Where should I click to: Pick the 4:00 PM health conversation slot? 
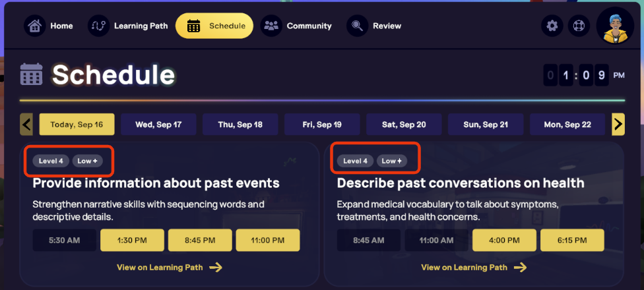point(504,241)
